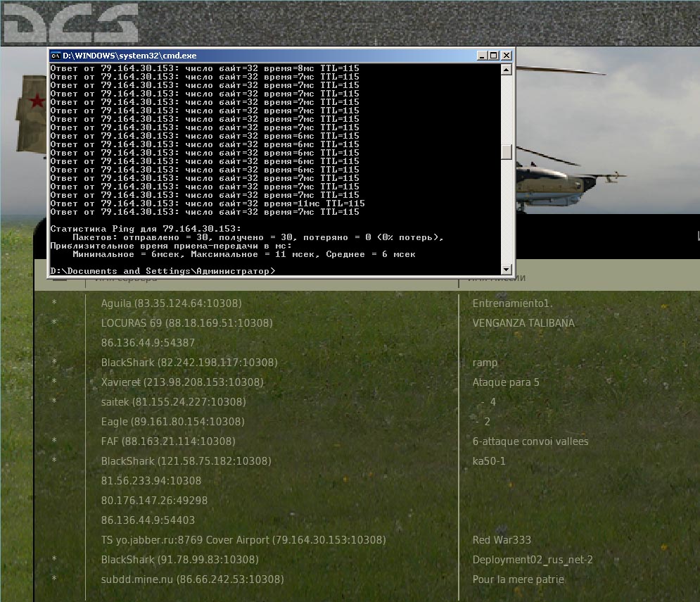Click the mission '6-attaque convoi vallees'
The image size is (700, 602).
tap(530, 441)
